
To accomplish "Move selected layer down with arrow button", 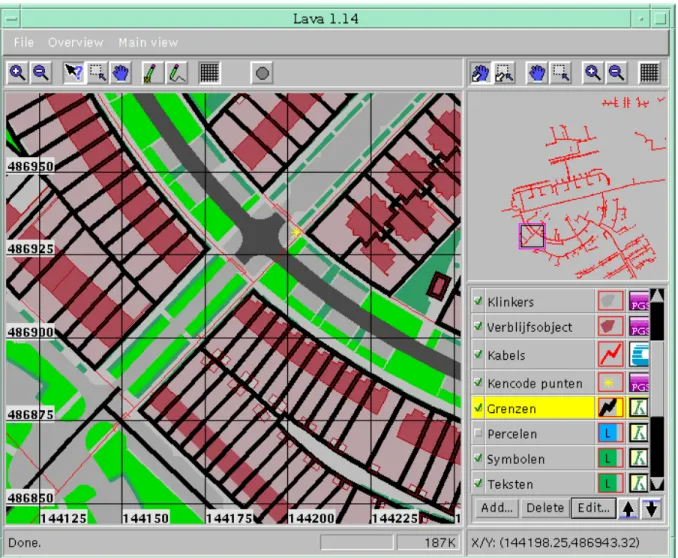I will pos(651,509).
